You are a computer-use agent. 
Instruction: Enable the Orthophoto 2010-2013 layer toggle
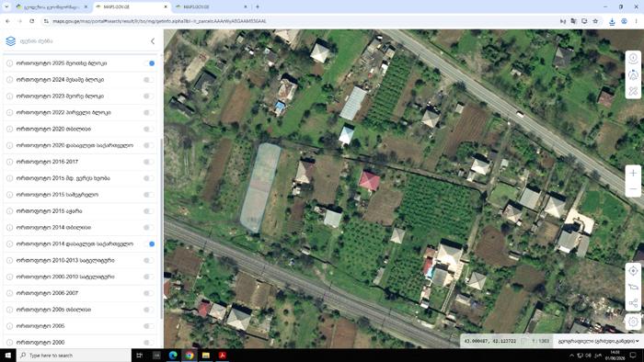pos(149,260)
